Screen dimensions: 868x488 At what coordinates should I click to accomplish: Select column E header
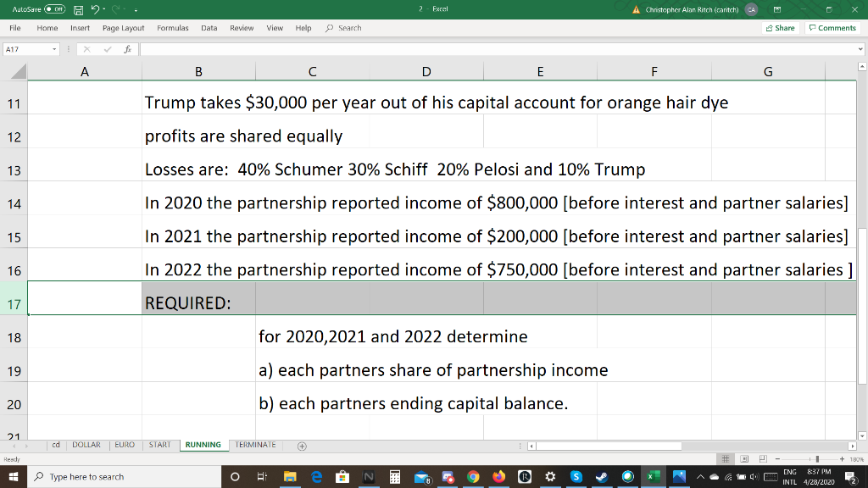[x=540, y=71]
